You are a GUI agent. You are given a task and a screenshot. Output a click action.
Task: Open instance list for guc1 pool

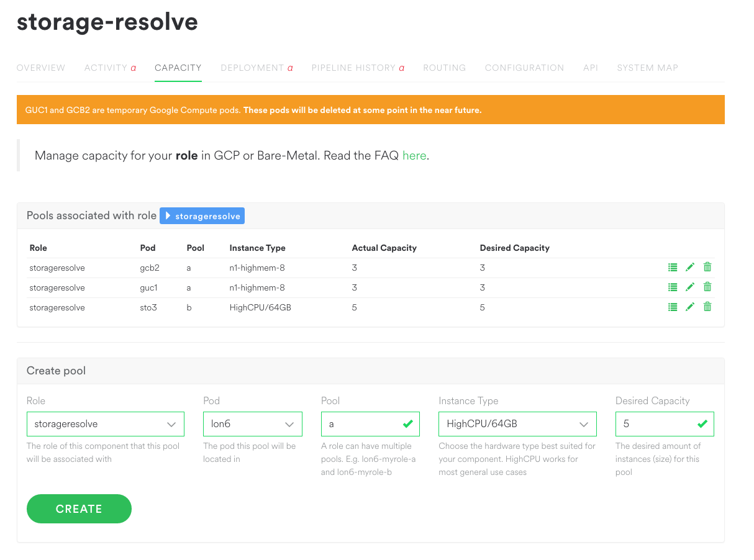[673, 287]
